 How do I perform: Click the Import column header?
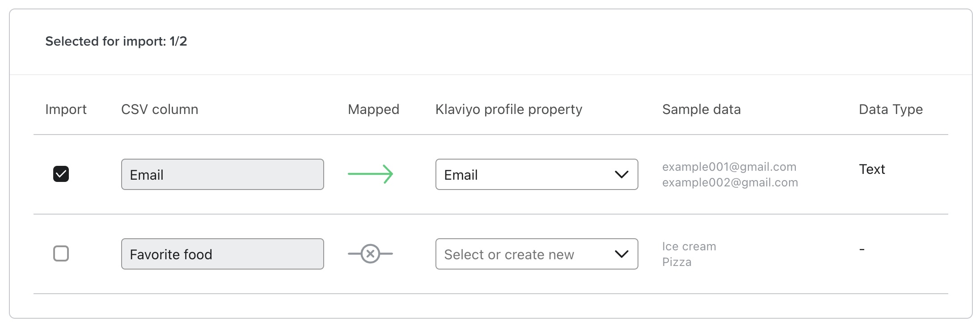(66, 110)
